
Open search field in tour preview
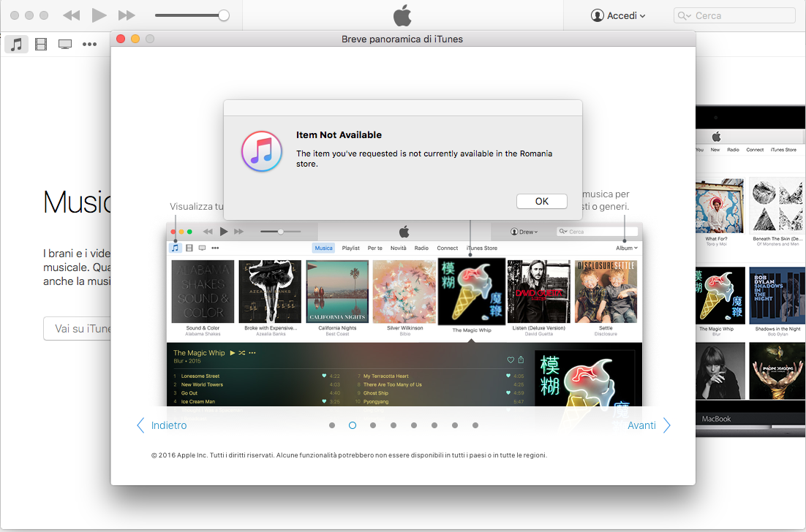click(x=598, y=232)
